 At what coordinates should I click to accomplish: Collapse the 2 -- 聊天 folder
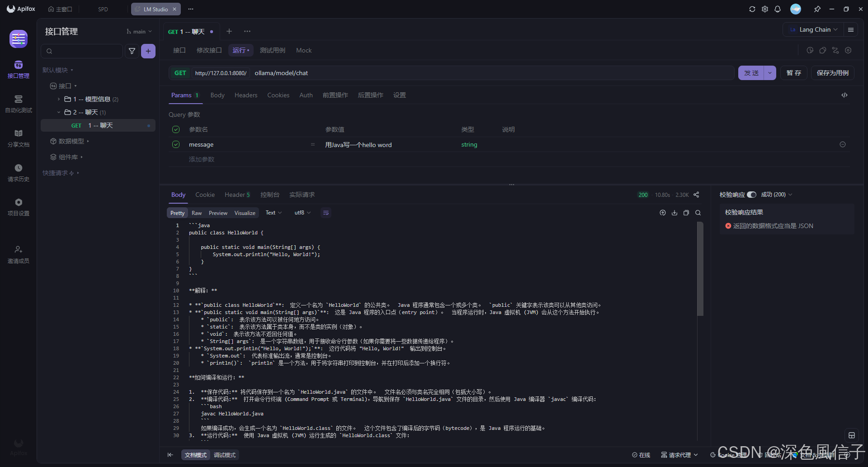[59, 112]
